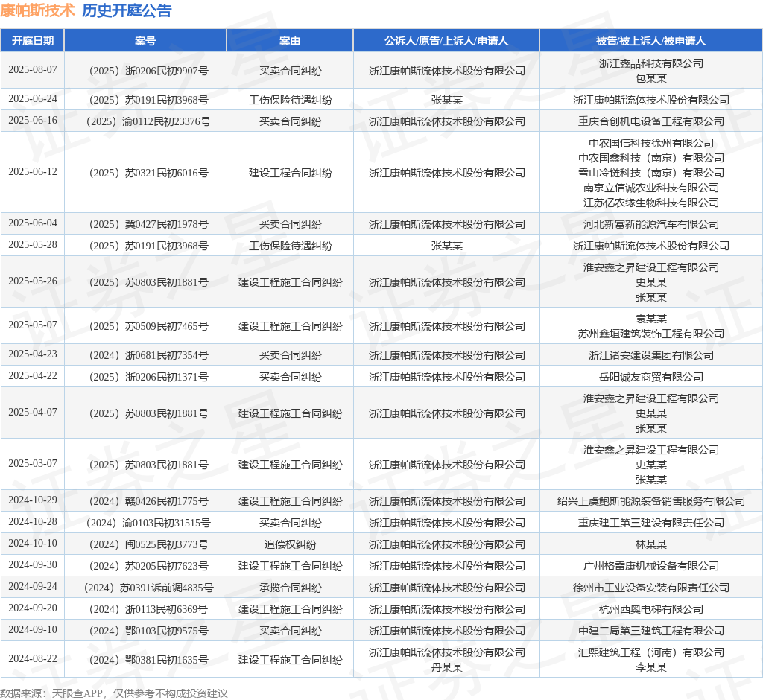The height and width of the screenshot is (700, 763).
Task: Select the date cell 2025-04-07
Action: click(x=33, y=412)
